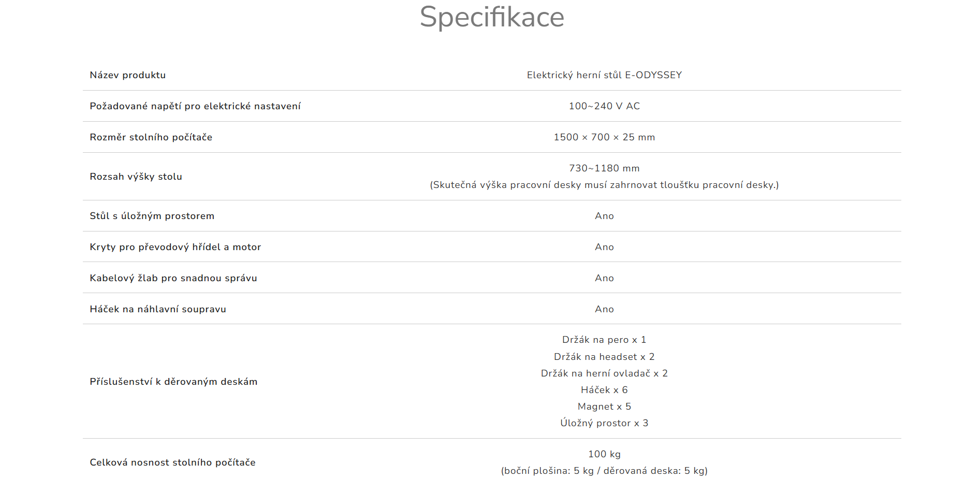980x478 pixels.
Task: Click the Rozměr stolního počítače label
Action: (151, 137)
